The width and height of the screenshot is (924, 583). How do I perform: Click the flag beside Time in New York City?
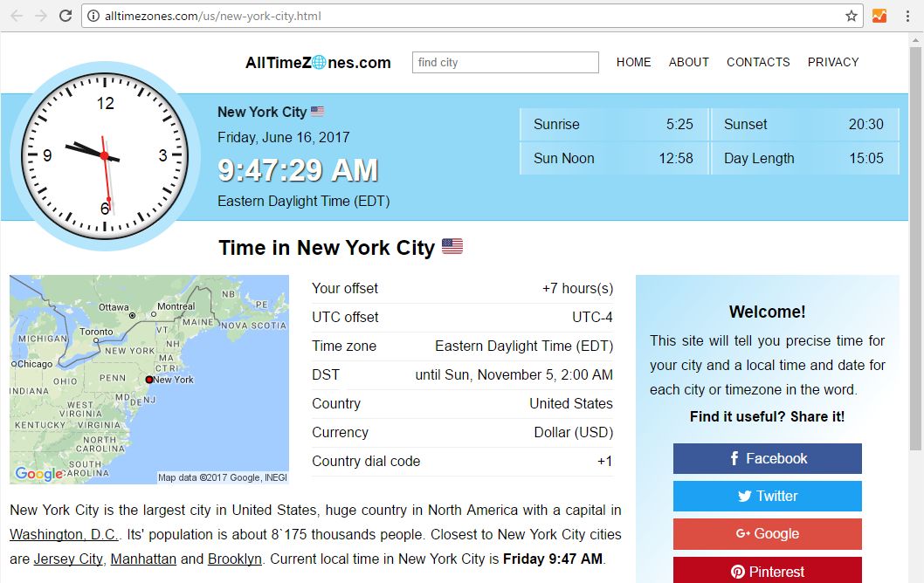(452, 247)
